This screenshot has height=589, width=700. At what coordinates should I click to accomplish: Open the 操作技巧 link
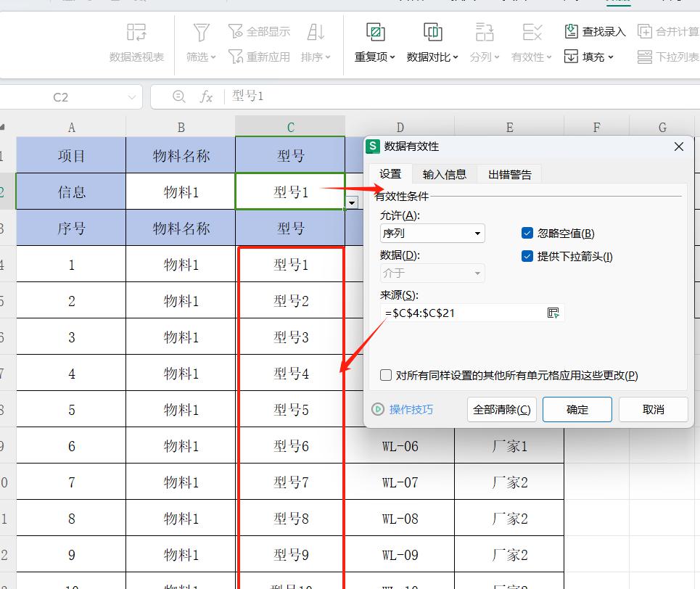coord(411,410)
